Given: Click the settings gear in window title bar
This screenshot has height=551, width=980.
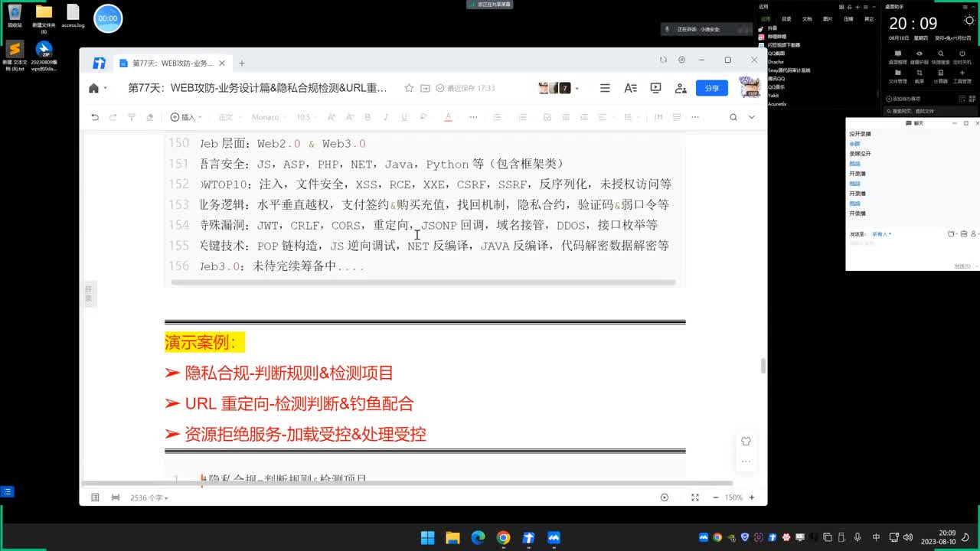Looking at the screenshot, I should coord(681,60).
